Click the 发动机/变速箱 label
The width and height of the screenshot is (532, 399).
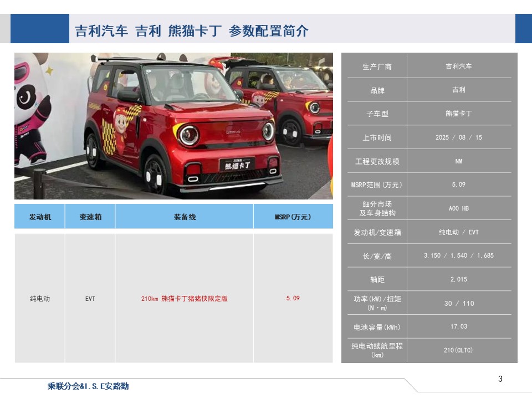point(377,232)
